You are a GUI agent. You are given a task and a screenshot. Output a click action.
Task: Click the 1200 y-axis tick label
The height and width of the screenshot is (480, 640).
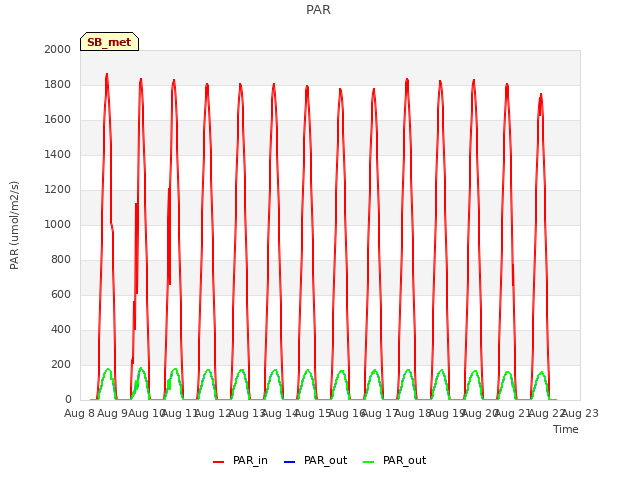click(x=58, y=189)
